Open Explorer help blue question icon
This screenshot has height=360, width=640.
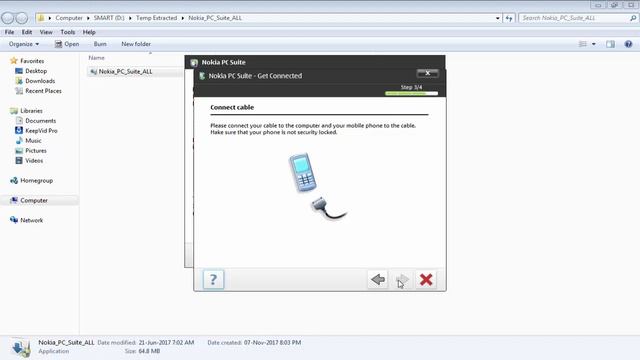click(629, 44)
